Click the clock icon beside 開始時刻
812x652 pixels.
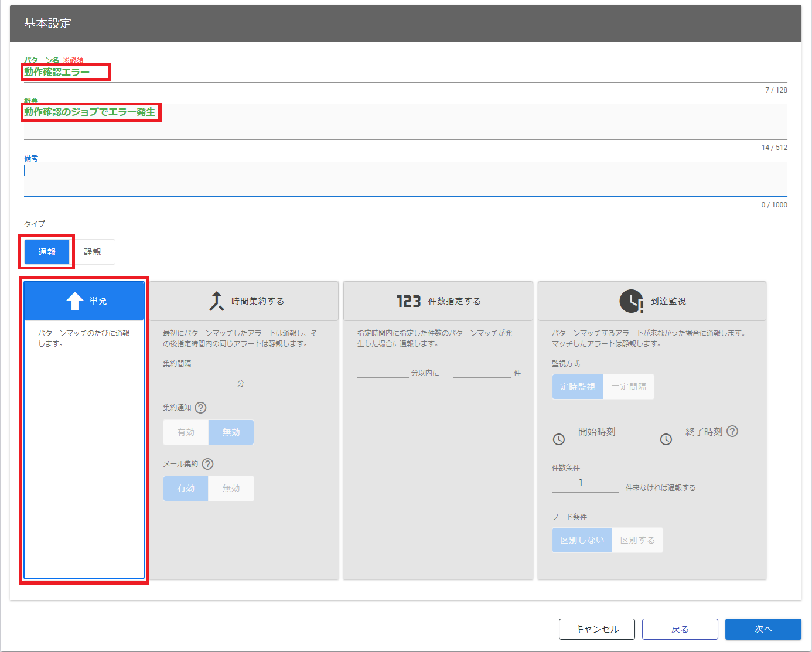tap(559, 439)
